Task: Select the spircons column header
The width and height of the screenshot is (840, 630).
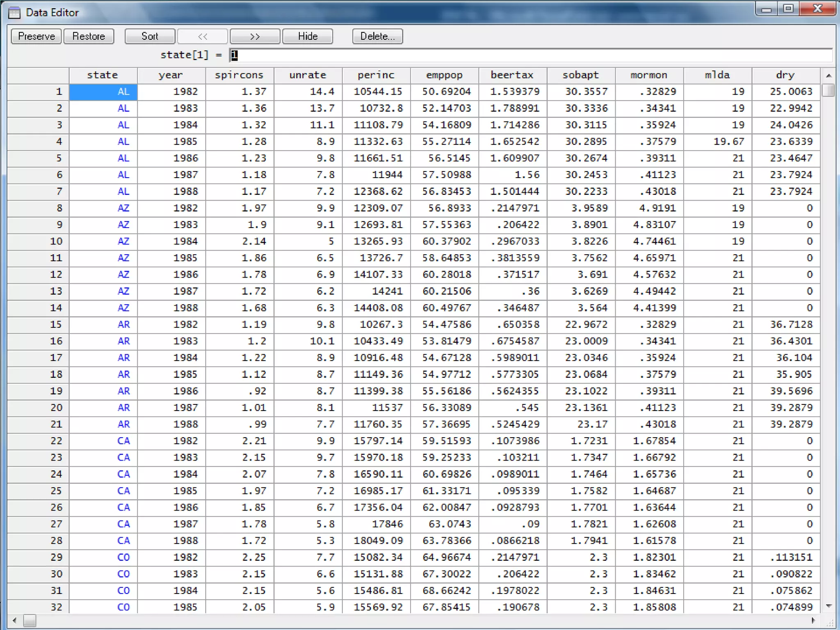Action: click(239, 75)
